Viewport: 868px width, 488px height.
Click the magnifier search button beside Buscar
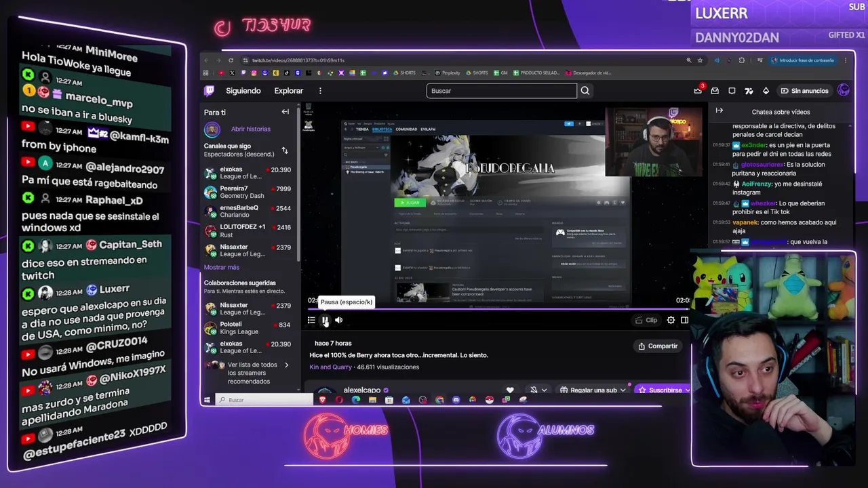click(x=585, y=91)
